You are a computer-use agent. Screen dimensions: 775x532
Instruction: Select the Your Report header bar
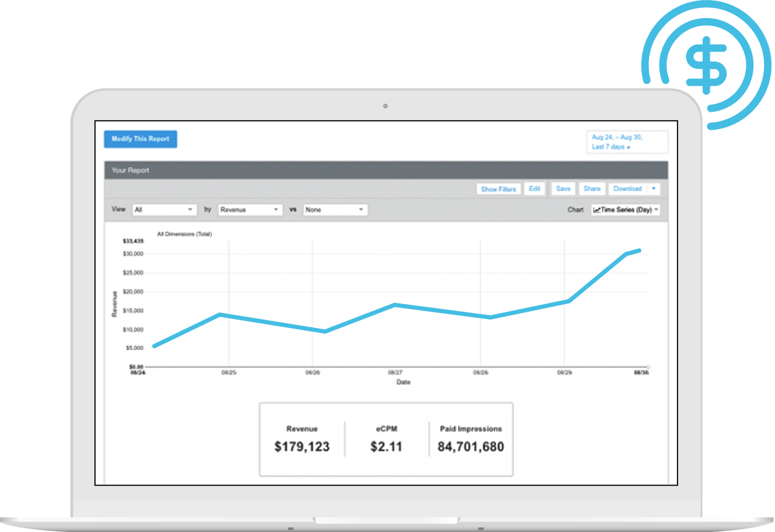386,170
